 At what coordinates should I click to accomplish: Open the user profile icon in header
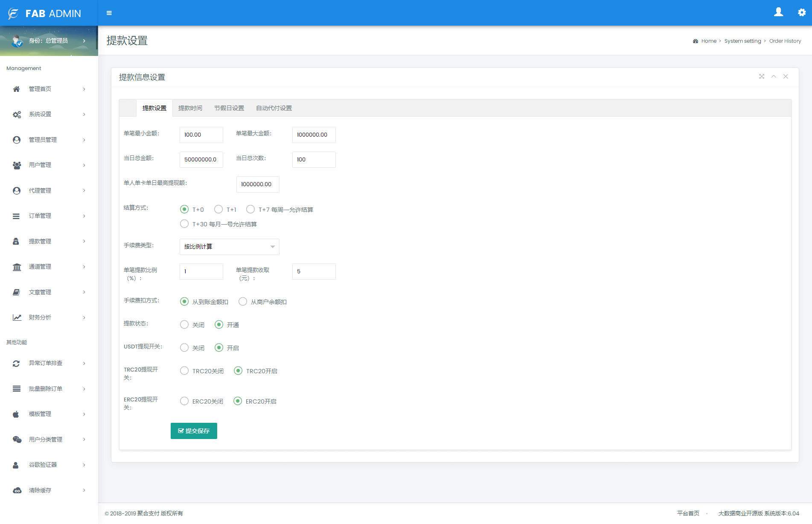coord(778,12)
